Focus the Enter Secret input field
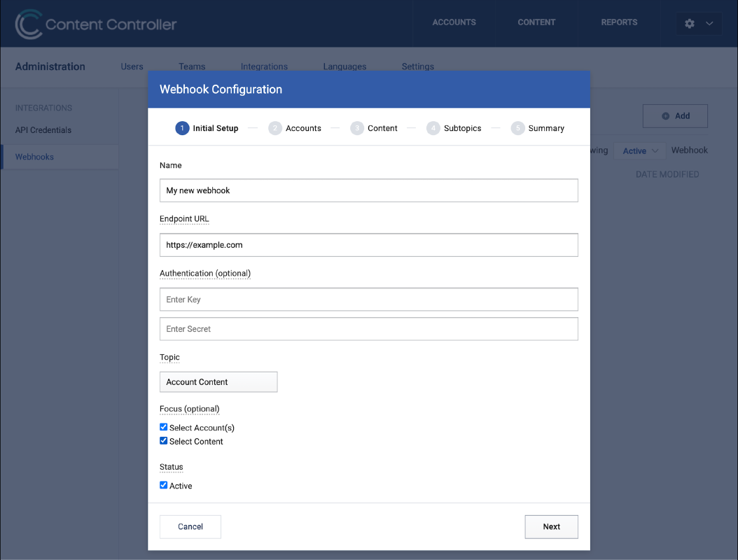 (x=368, y=328)
